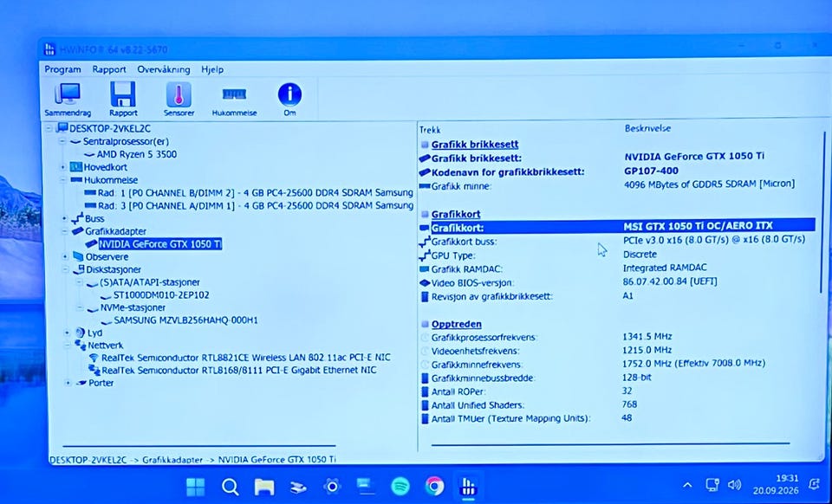
Task: Expand the Observere tree node
Action: click(x=65, y=256)
